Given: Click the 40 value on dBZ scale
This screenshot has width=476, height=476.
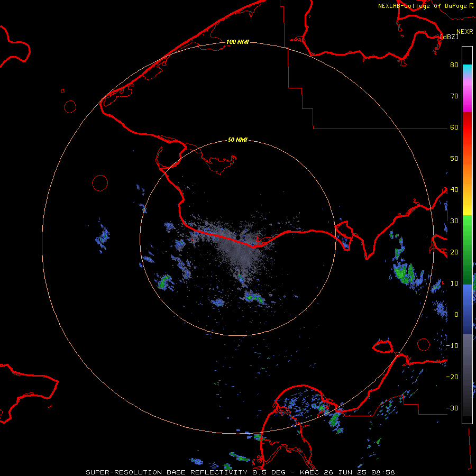Looking at the screenshot, I should pos(454,190).
